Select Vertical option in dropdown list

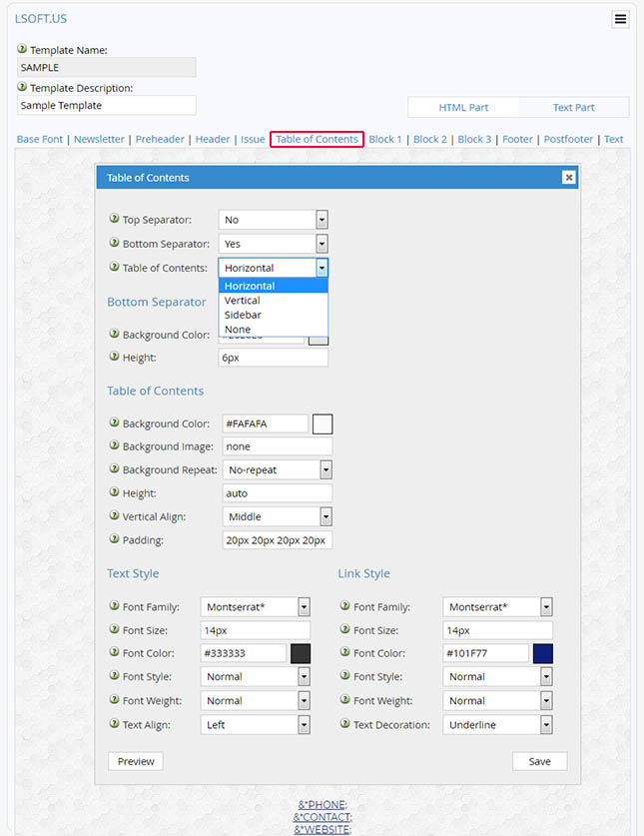coord(273,301)
